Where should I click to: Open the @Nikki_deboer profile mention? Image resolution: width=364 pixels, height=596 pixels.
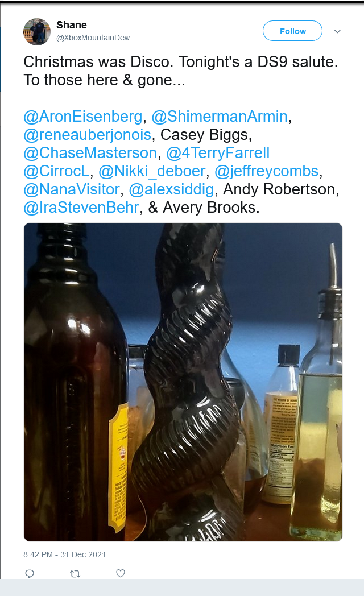[x=152, y=171]
